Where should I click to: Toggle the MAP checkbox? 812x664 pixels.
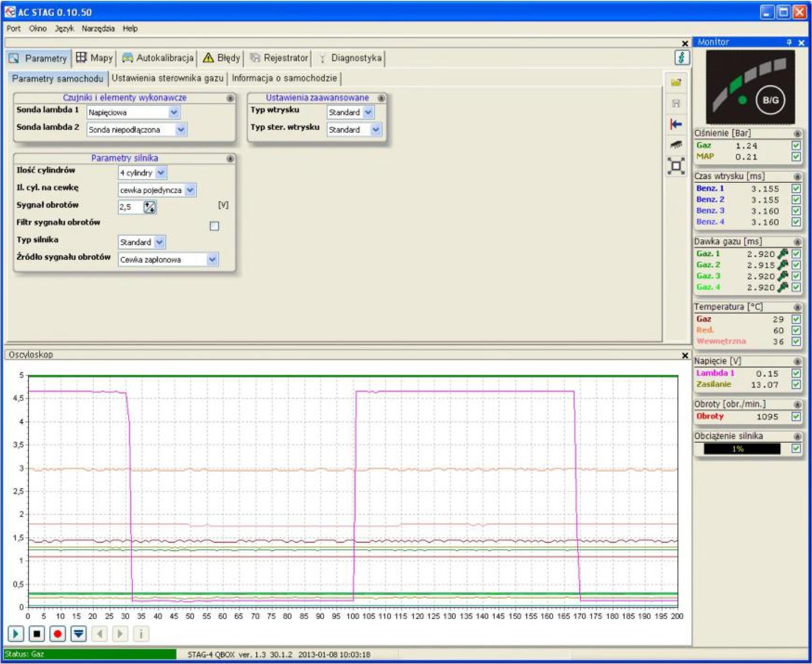click(x=796, y=157)
